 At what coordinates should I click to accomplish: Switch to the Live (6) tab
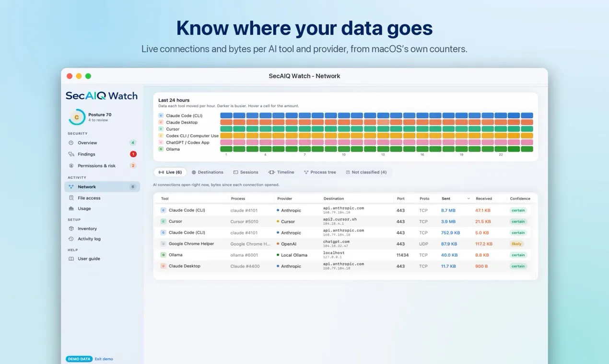point(170,172)
